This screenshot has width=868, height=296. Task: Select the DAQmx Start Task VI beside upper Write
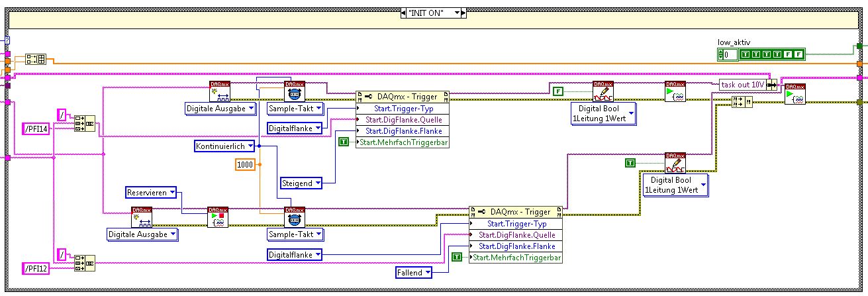pos(675,91)
